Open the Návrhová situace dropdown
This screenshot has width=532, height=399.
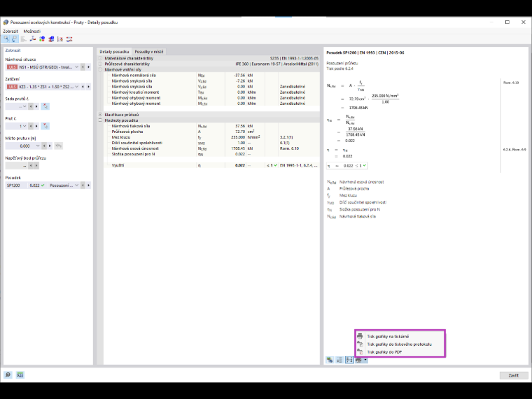77,67
